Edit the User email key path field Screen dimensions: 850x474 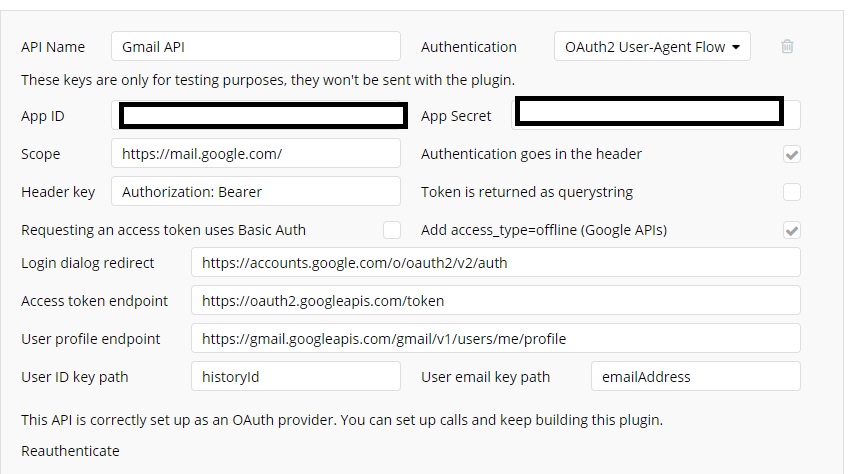point(696,376)
